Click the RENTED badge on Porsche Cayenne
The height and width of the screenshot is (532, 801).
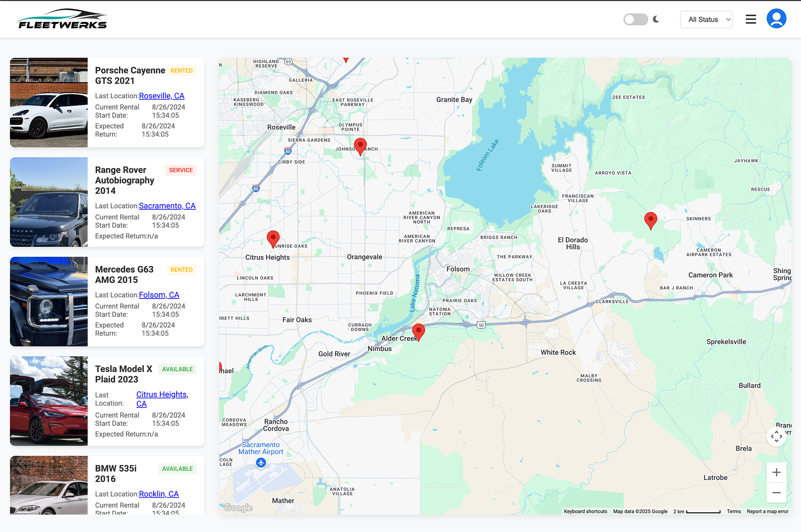click(x=181, y=71)
